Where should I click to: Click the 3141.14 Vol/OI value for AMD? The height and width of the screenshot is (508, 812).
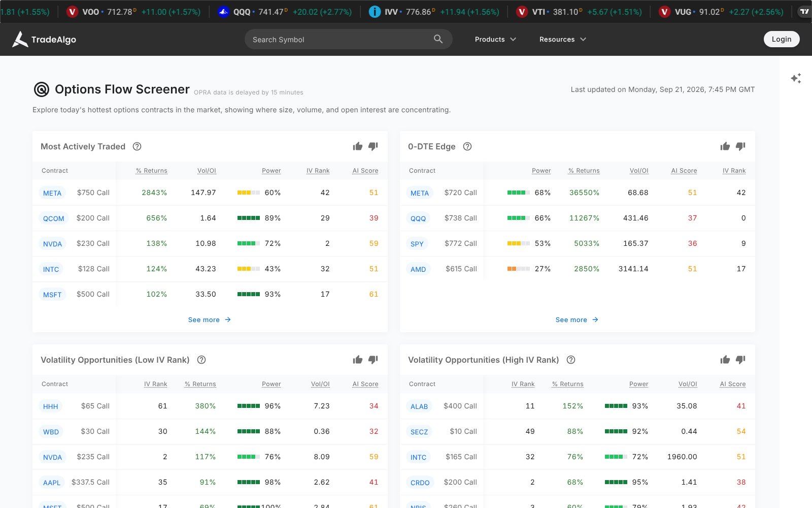[633, 269]
